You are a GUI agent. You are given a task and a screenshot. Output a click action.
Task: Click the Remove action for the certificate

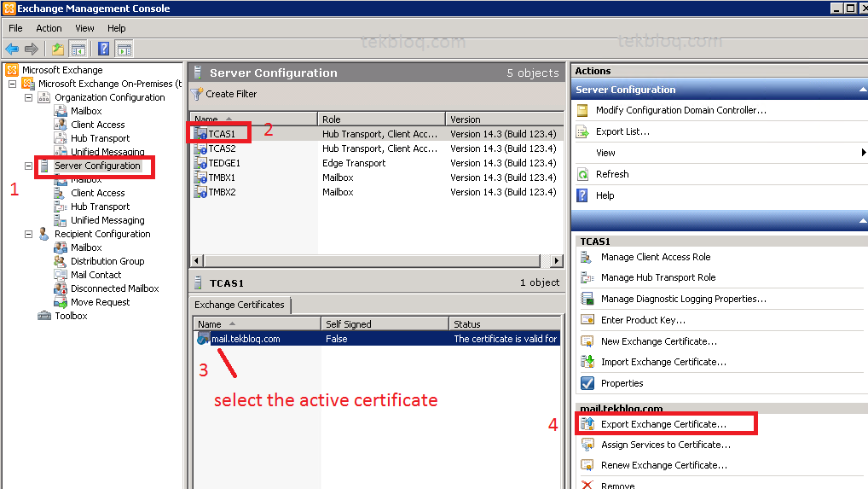(x=618, y=486)
